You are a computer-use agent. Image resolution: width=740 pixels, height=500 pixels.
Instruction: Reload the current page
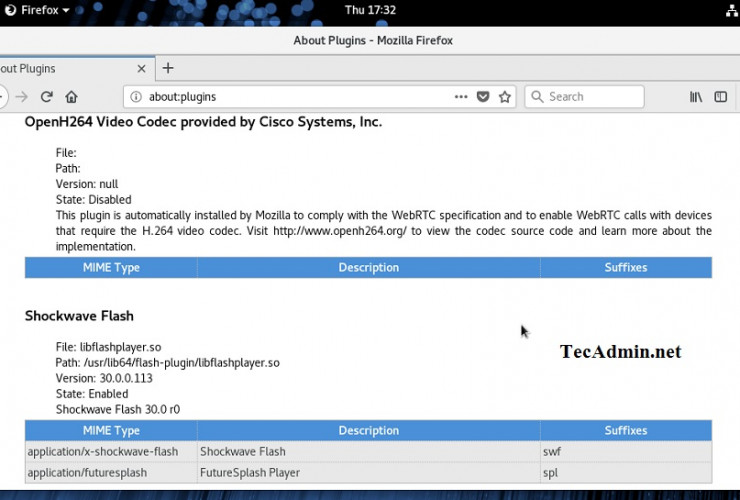point(47,97)
